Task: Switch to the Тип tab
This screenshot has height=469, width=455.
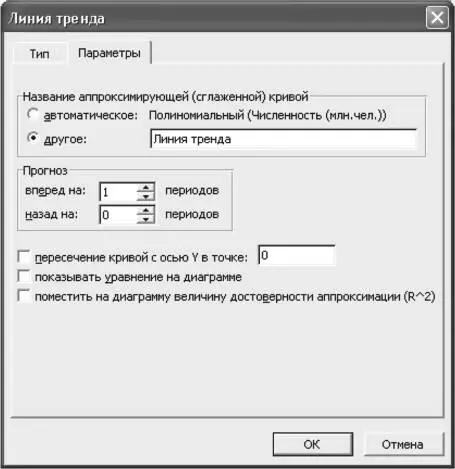Action: coord(39,53)
